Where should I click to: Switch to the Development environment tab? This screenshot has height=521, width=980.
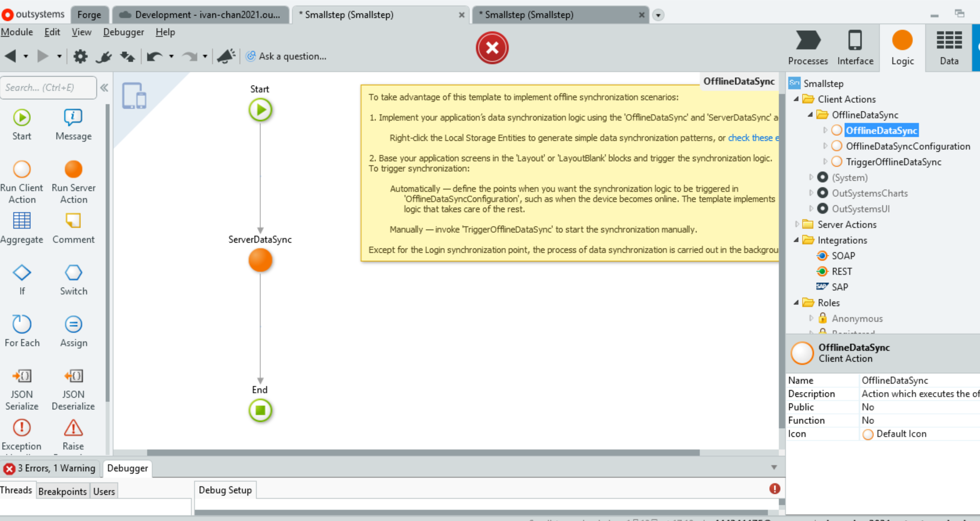(x=200, y=15)
